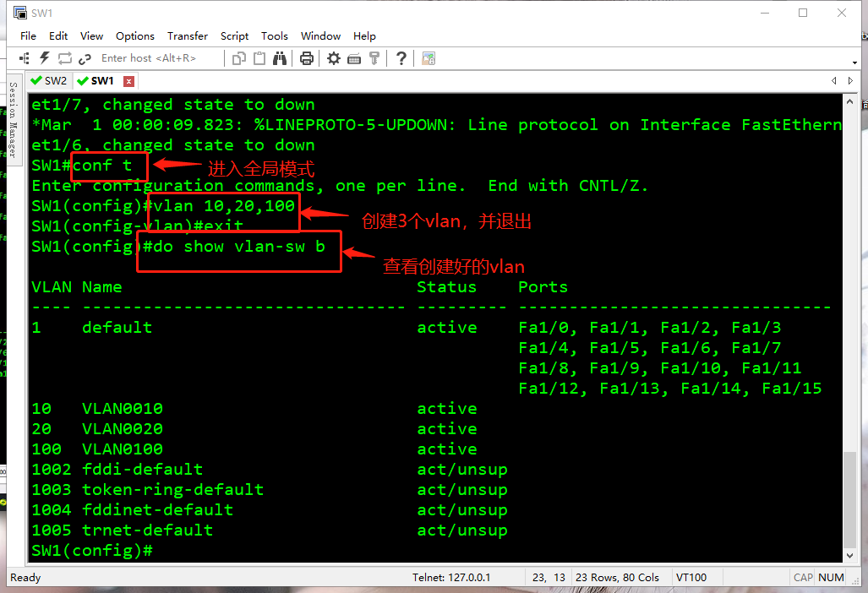868x593 pixels.
Task: Close the SW1 tab with red X
Action: click(x=128, y=81)
